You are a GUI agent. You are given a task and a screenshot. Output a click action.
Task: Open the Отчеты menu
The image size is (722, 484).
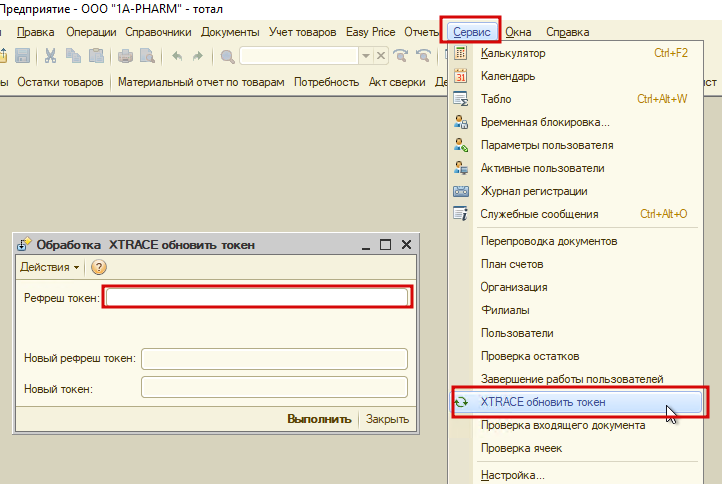tap(422, 32)
